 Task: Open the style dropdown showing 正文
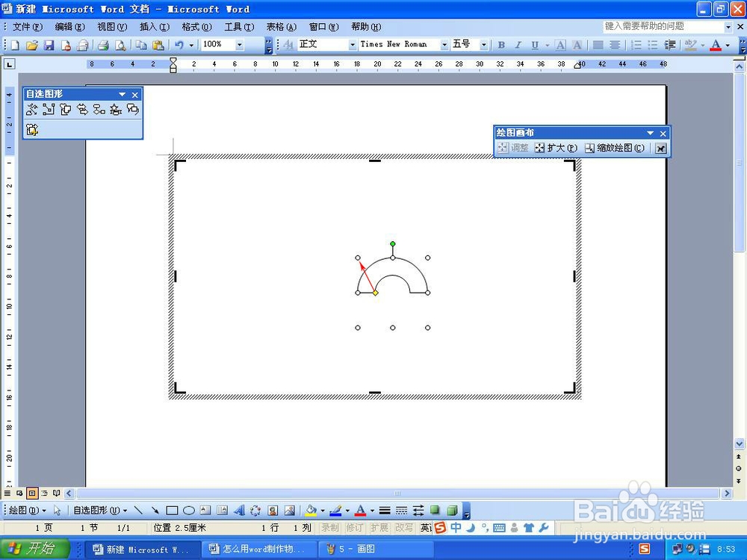point(353,45)
